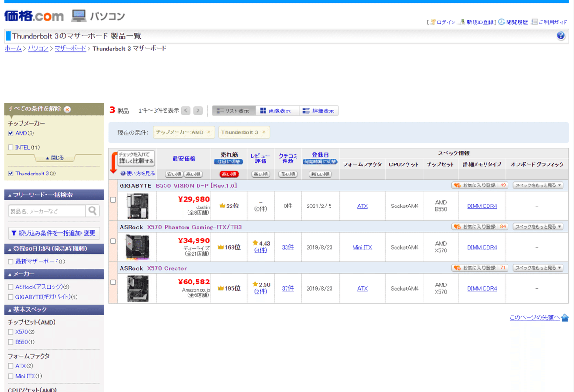Collapse the メーカー section header
Viewport: 574px width, 392px height.
click(x=54, y=274)
